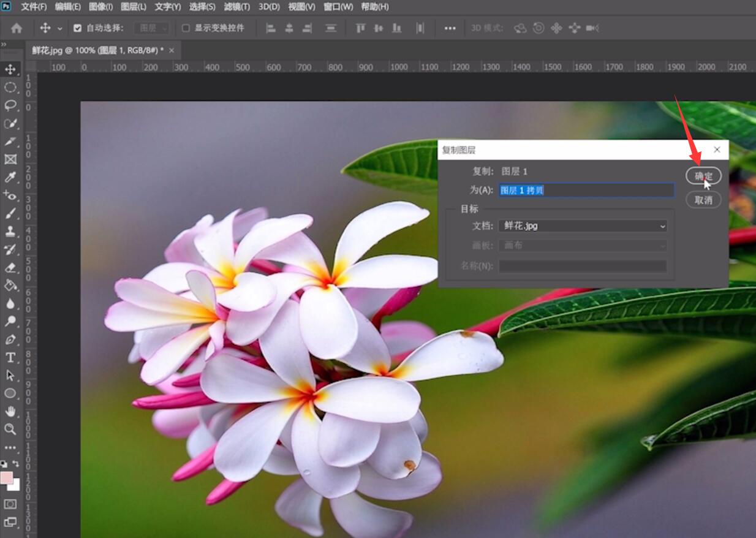Select the Pen tool
Viewport: 756px width, 538px height.
(10, 339)
